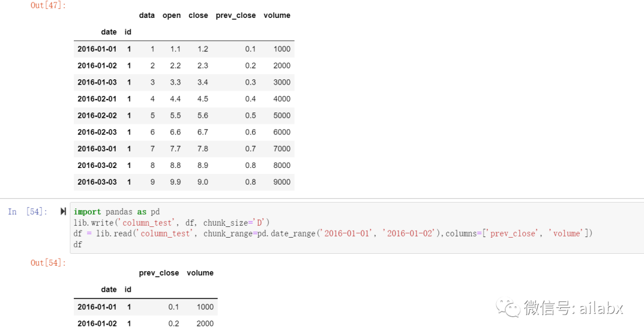Click the close value 1.2
This screenshot has height=336, width=644.
(203, 49)
